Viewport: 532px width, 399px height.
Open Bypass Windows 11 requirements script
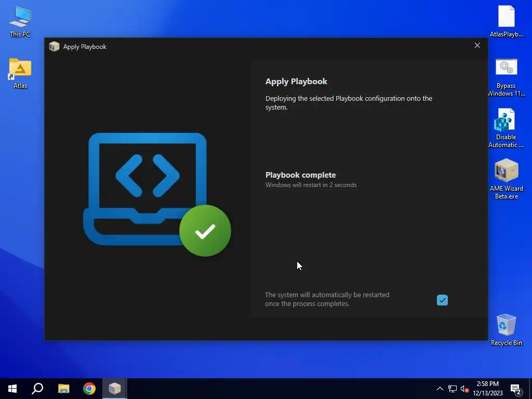(x=506, y=77)
